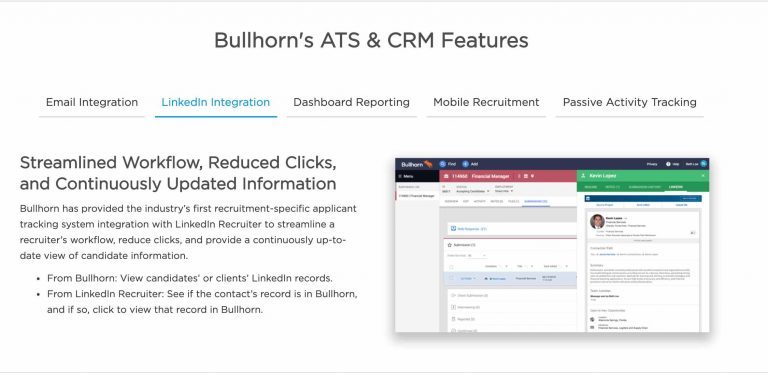Click the heading "Streamlined Workflow, Reduced Clicks,"
The image size is (768, 373).
178,163
